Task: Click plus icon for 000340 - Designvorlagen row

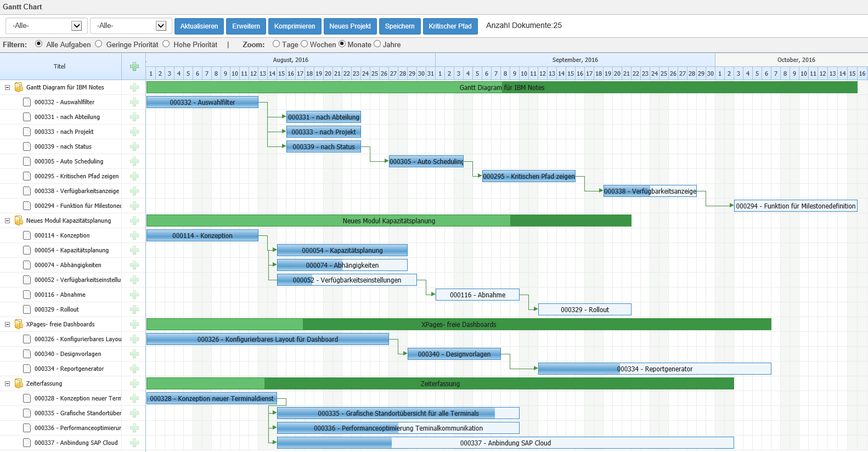Action: (x=134, y=354)
